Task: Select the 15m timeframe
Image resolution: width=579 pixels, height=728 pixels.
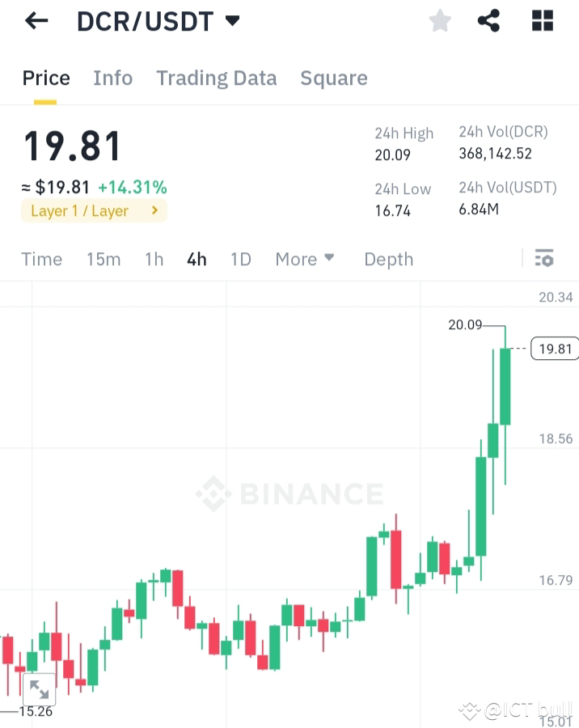Action: coord(104,259)
